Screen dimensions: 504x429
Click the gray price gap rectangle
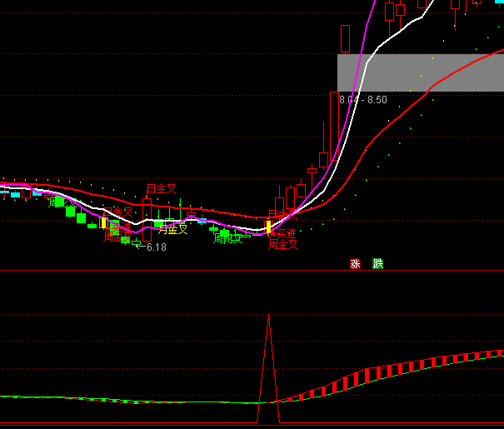tap(421, 72)
